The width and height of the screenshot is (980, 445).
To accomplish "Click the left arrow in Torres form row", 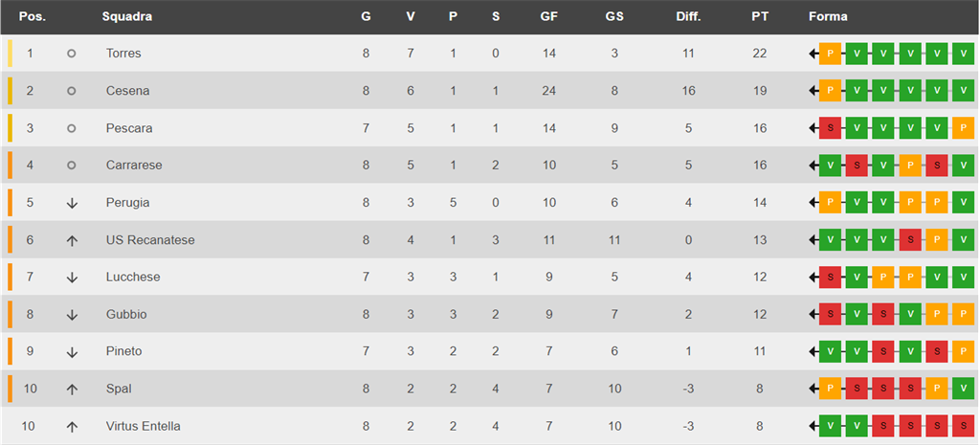I will (x=813, y=54).
